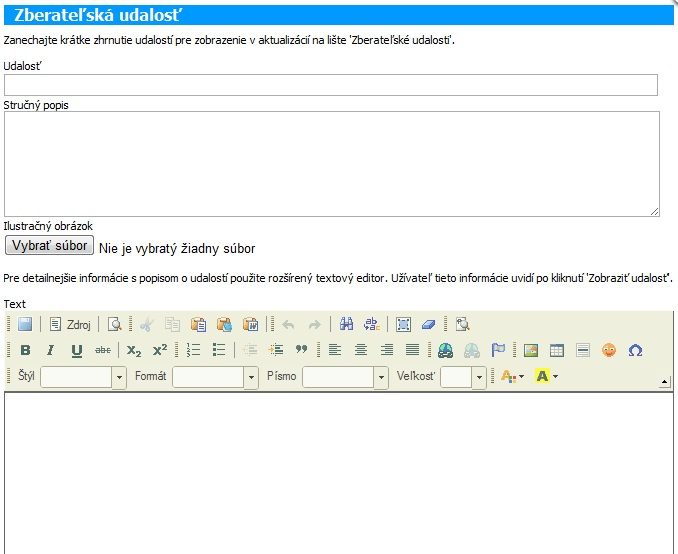
Task: Toggle Underline formatting
Action: 77,350
